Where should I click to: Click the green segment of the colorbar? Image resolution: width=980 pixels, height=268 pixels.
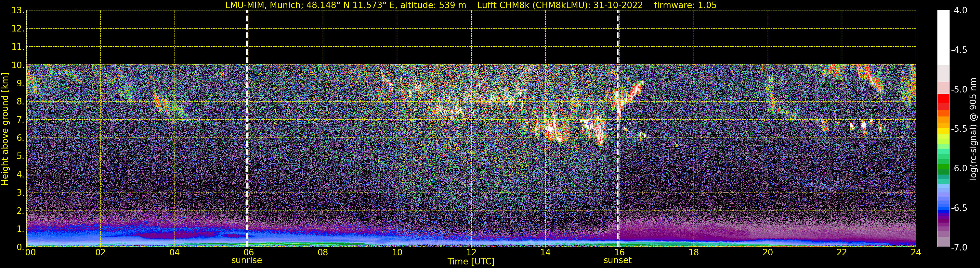pyautogui.click(x=943, y=166)
